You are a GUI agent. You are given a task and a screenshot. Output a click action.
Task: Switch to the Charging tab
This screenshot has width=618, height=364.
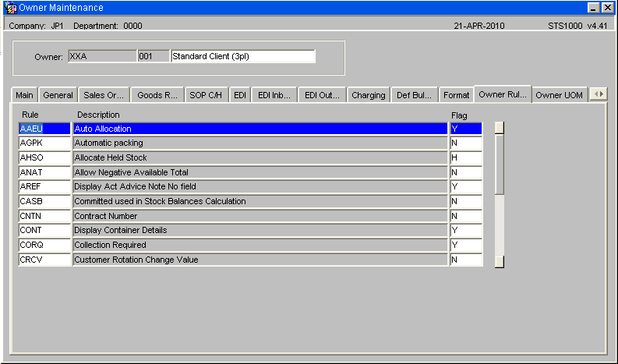369,95
